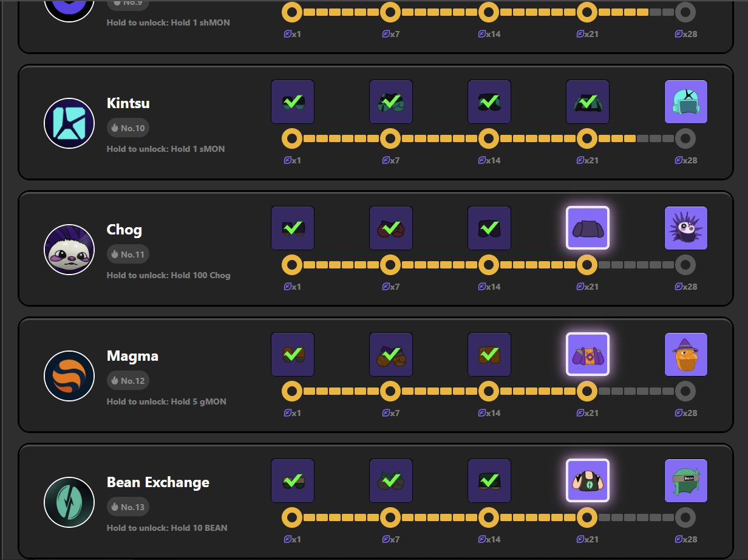The width and height of the screenshot is (748, 560).
Task: Click the Bean Exchange No.13 rank badge
Action: [127, 507]
